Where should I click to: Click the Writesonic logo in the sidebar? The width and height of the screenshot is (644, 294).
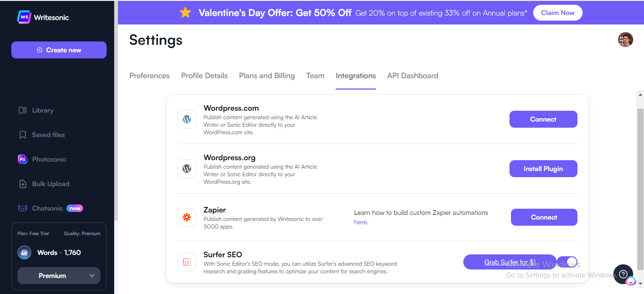click(43, 17)
